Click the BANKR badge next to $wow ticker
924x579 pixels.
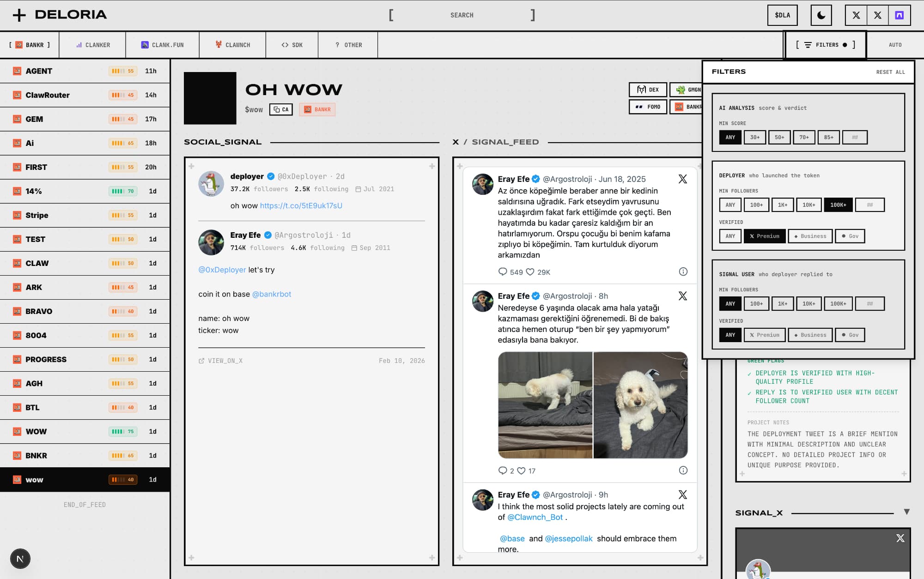point(317,109)
